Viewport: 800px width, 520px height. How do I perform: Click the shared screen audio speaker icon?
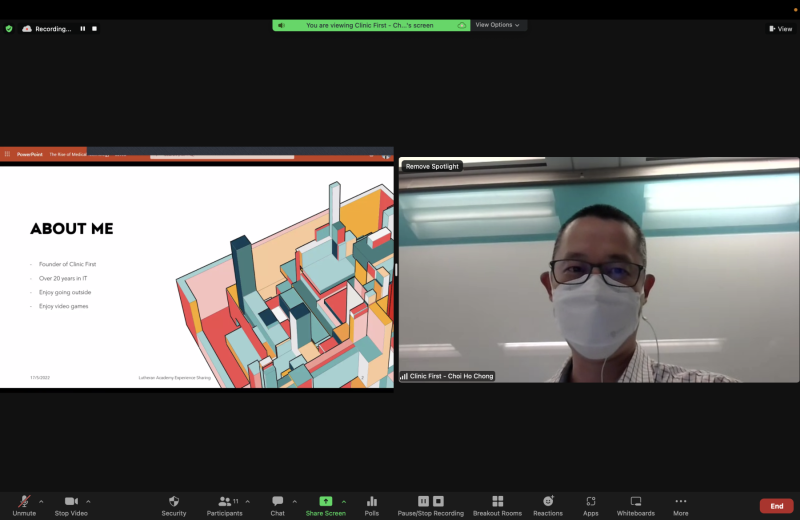point(281,25)
